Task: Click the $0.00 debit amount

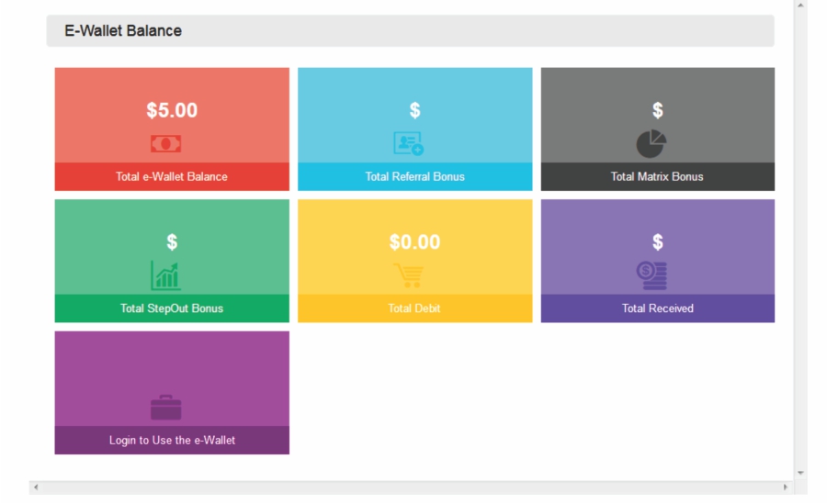Action: pyautogui.click(x=414, y=242)
